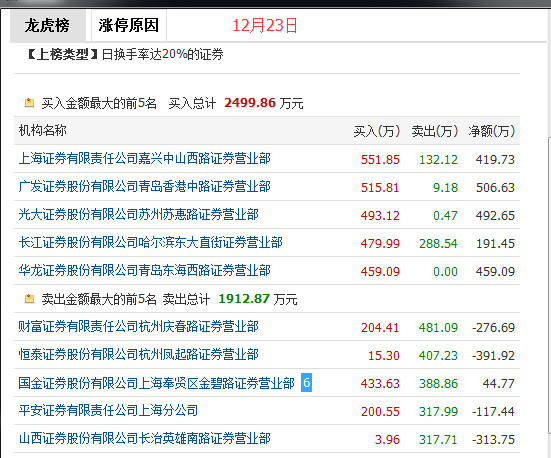This screenshot has height=458, width=551.
Task: Open 光大证券苏州苏惠路证券营业部 link
Action: tap(138, 214)
